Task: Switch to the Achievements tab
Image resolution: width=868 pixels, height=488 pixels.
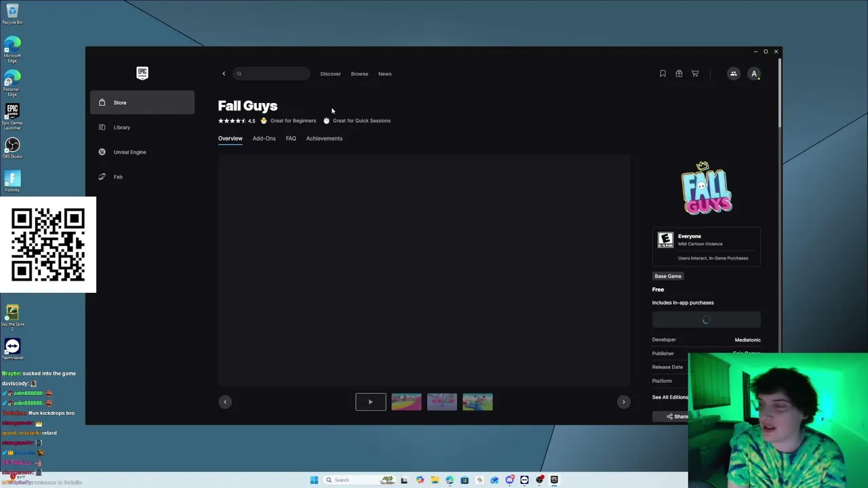Action: coord(324,138)
